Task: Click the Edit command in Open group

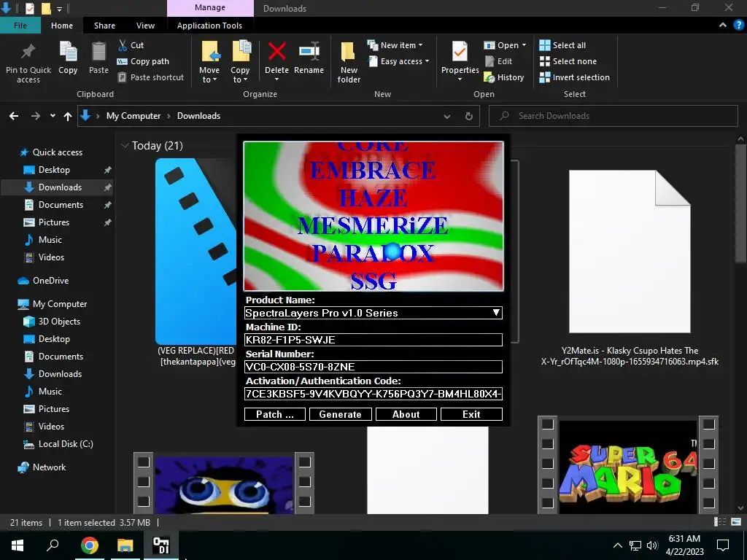Action: click(498, 61)
